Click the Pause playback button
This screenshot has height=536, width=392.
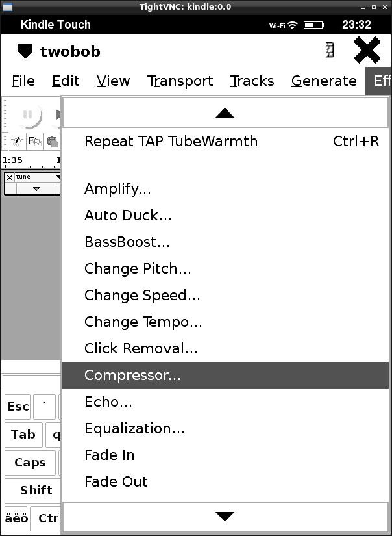(x=28, y=114)
